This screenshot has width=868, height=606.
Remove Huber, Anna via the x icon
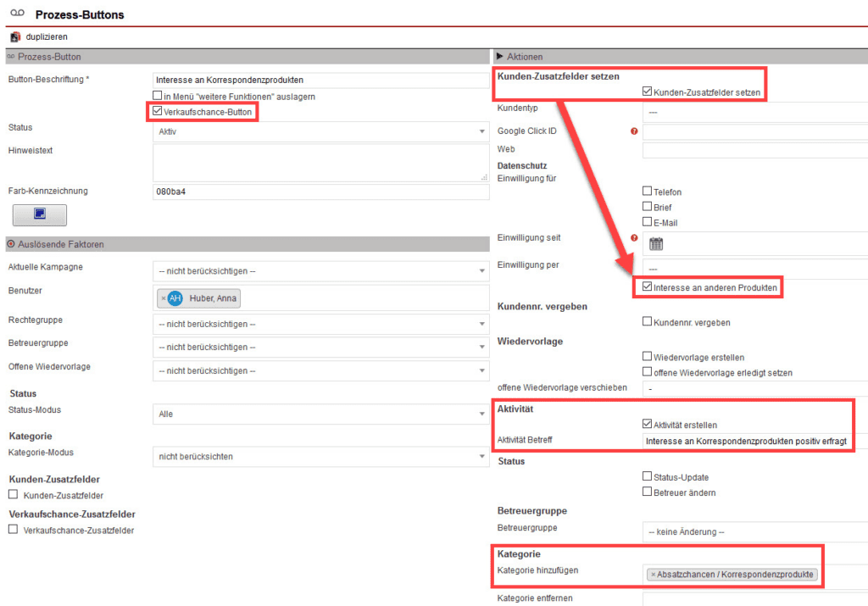click(x=164, y=298)
